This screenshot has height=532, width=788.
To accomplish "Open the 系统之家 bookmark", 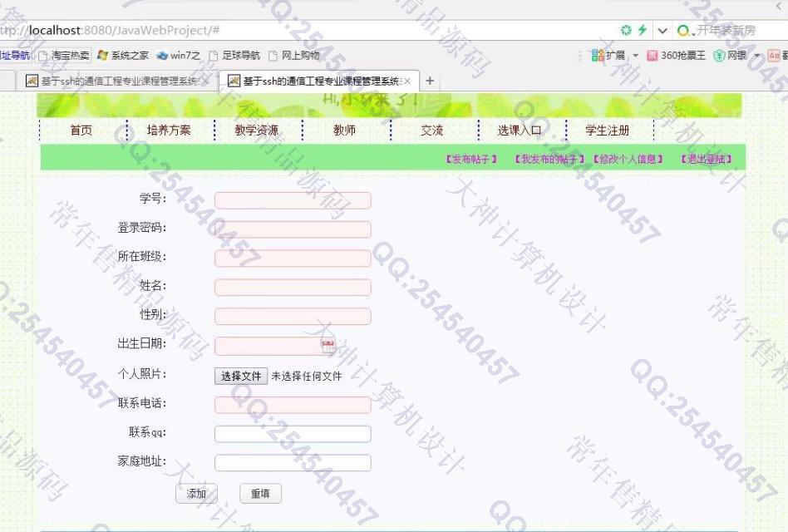I will pos(124,55).
